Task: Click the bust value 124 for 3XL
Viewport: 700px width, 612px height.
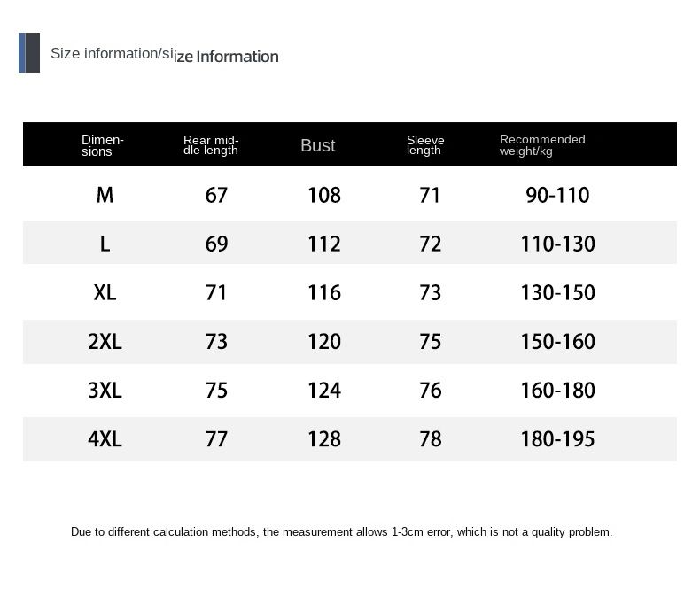Action: pyautogui.click(x=323, y=390)
